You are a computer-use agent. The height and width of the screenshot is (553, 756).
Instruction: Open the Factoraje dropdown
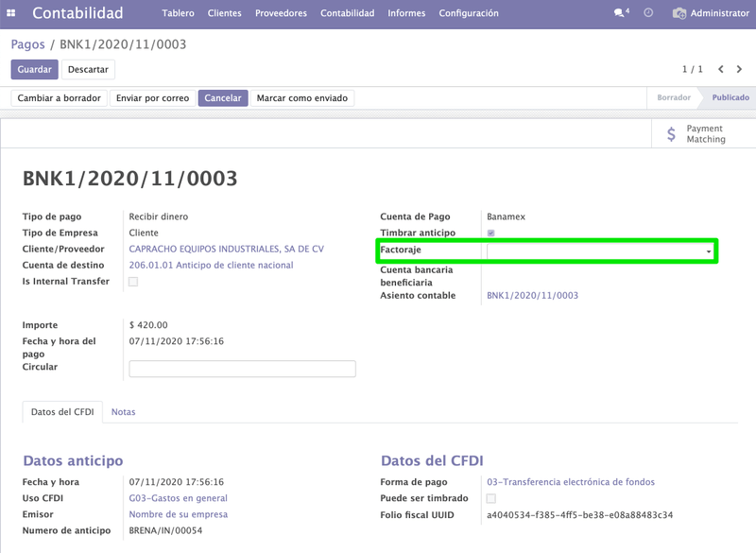(x=600, y=251)
